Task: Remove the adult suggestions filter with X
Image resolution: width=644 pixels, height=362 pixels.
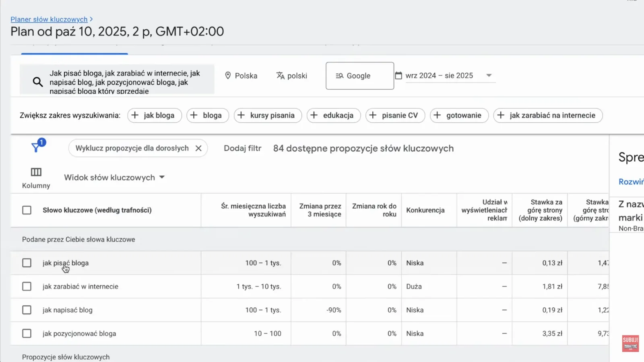Action: [x=198, y=148]
